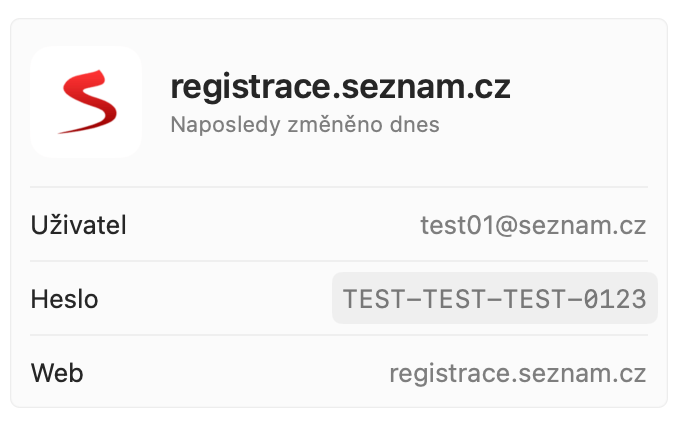682x421 pixels.
Task: Click the monospaced password text
Action: (x=494, y=299)
